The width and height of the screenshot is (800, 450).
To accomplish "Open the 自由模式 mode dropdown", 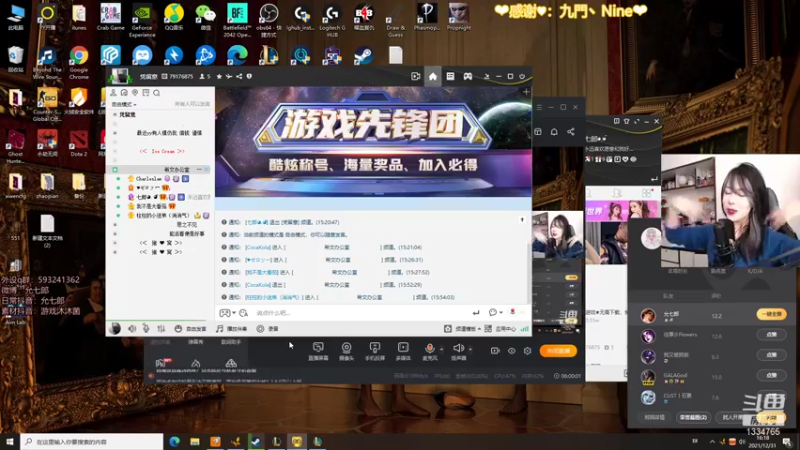I will [124, 104].
